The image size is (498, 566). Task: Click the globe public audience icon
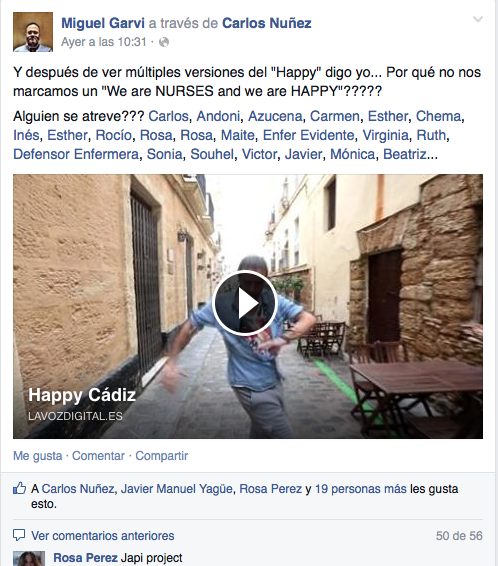pos(164,42)
